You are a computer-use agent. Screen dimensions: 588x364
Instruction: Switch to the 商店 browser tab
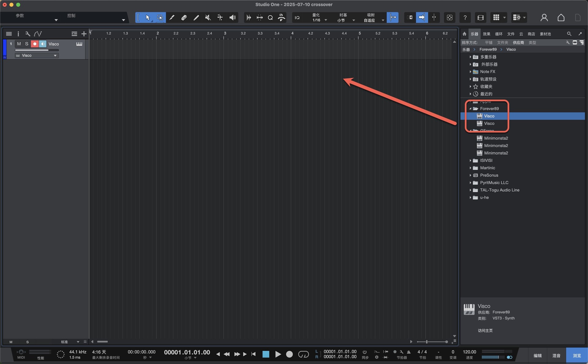(x=531, y=34)
